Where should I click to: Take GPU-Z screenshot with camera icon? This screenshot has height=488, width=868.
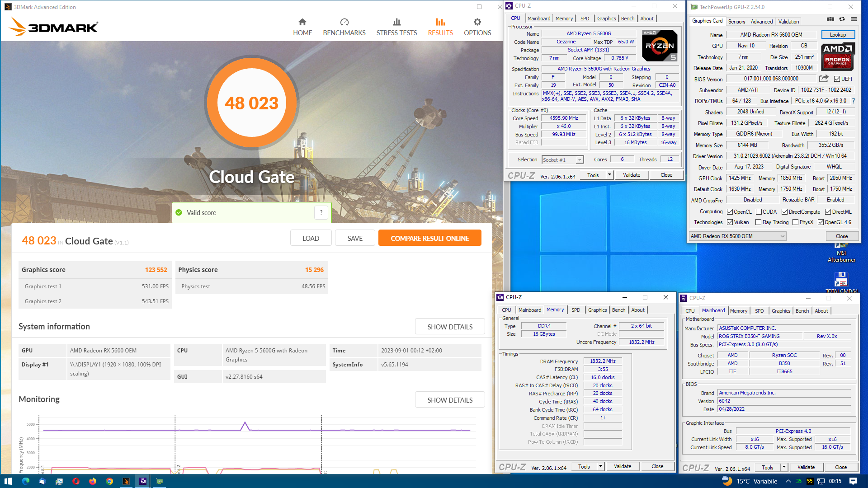click(x=830, y=19)
